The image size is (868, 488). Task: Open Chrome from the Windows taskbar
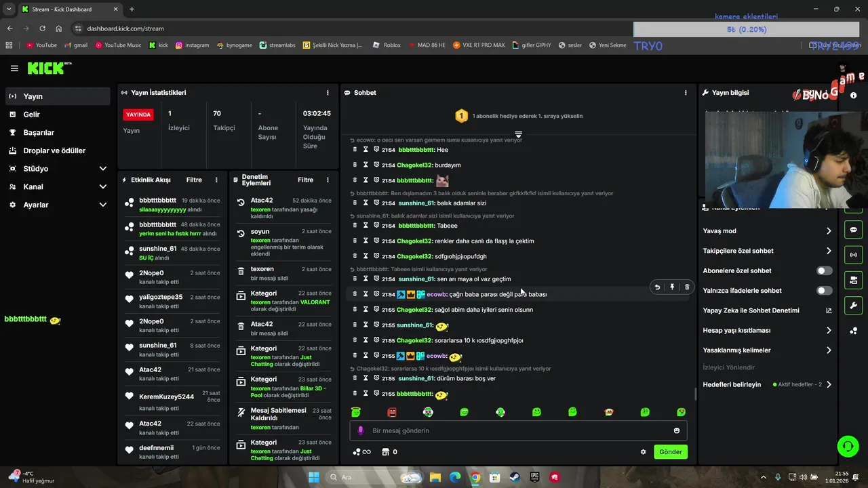475,477
